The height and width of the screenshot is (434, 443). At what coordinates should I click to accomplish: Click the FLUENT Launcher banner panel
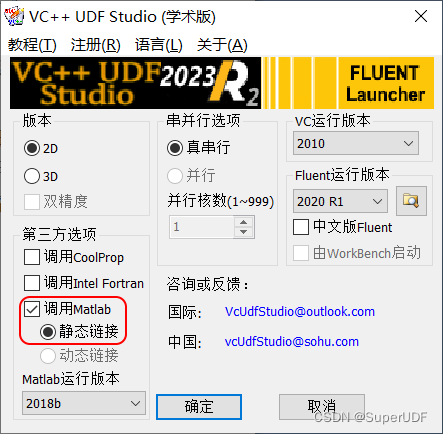[386, 83]
